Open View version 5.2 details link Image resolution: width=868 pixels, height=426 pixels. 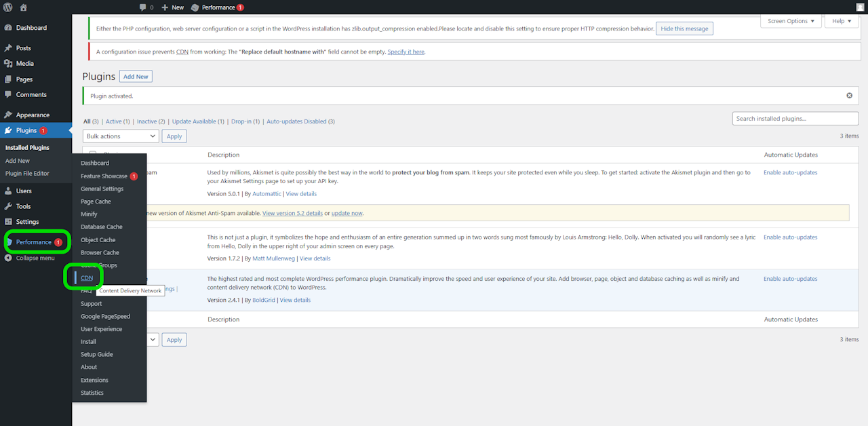(292, 213)
